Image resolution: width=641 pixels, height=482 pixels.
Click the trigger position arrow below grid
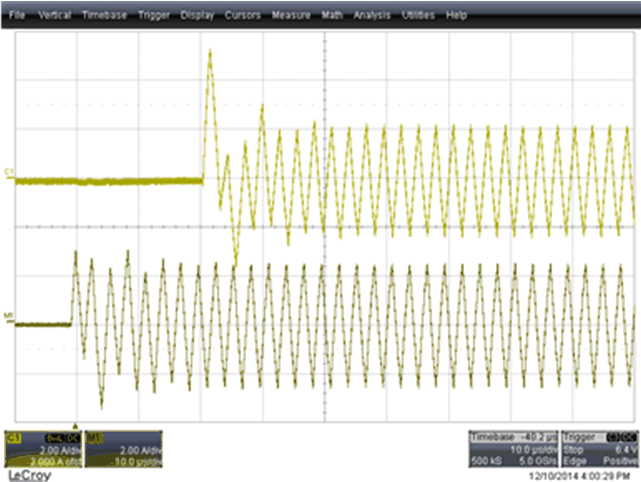point(75,425)
